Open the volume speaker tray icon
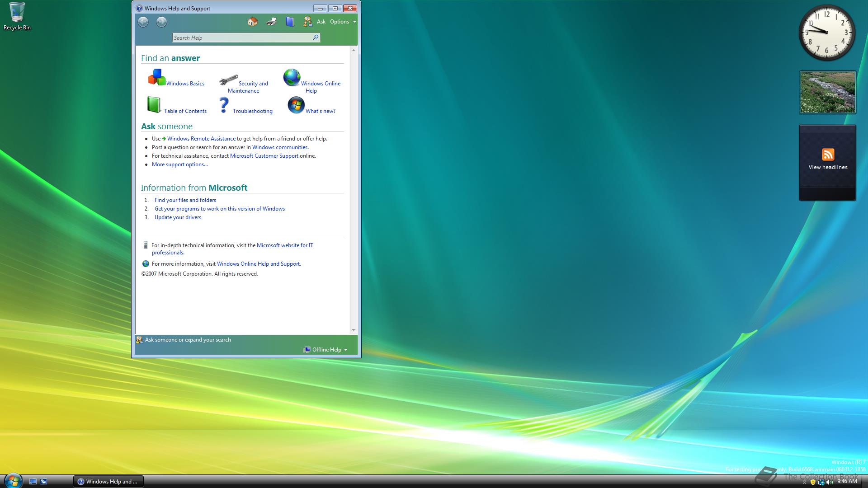The width and height of the screenshot is (868, 488). (830, 482)
